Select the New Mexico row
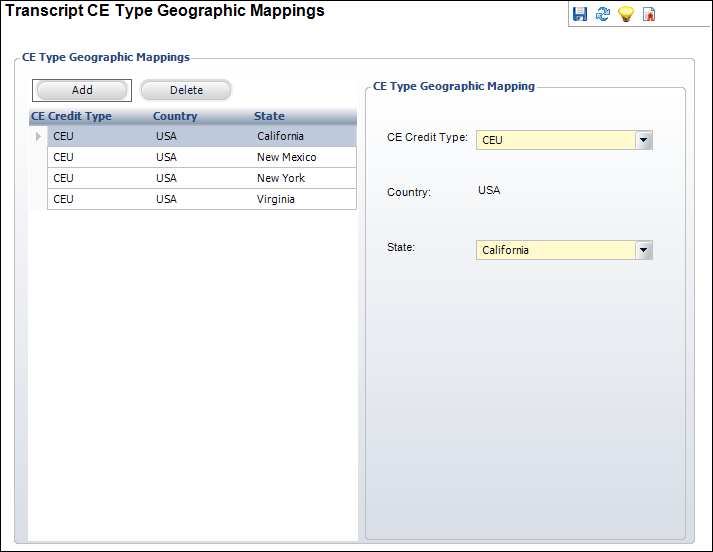The width and height of the screenshot is (713, 552). 202,157
